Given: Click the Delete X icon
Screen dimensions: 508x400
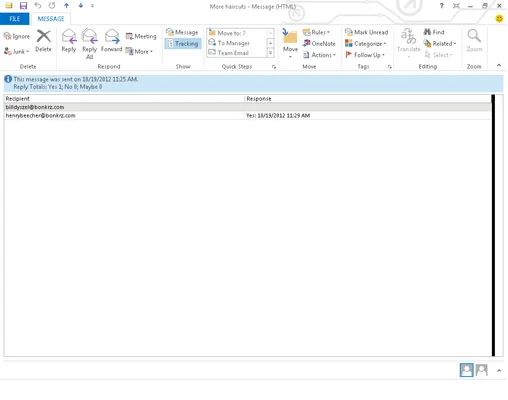Looking at the screenshot, I should [44, 36].
